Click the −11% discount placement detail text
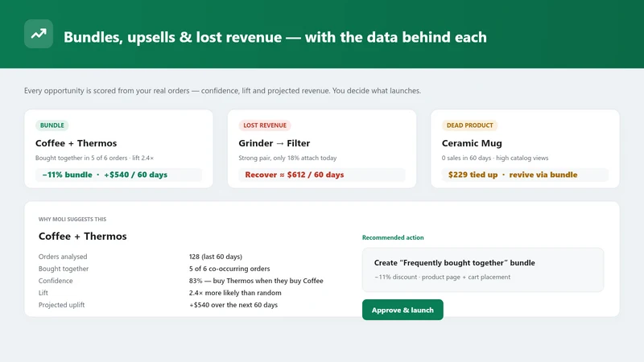 pyautogui.click(x=442, y=277)
